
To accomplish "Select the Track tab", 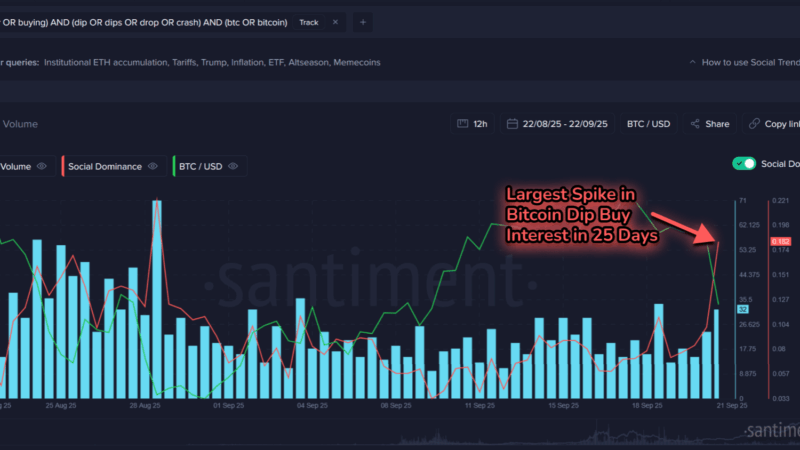I will (309, 21).
